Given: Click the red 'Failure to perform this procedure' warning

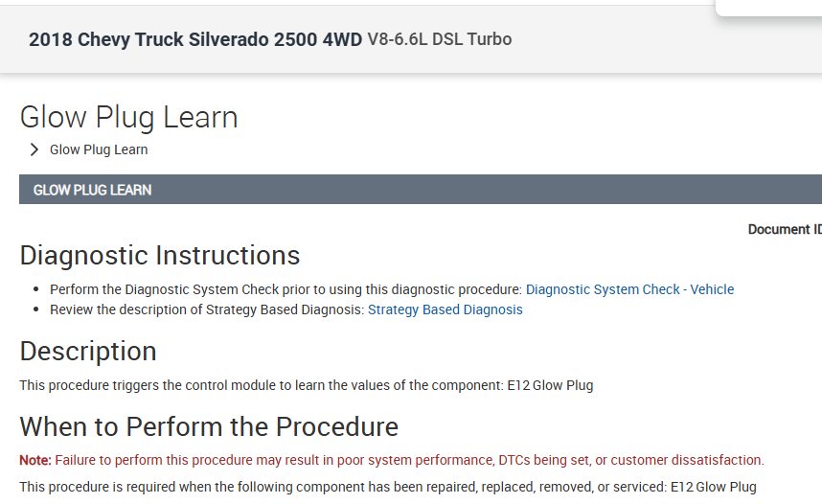Looking at the screenshot, I should point(409,460).
